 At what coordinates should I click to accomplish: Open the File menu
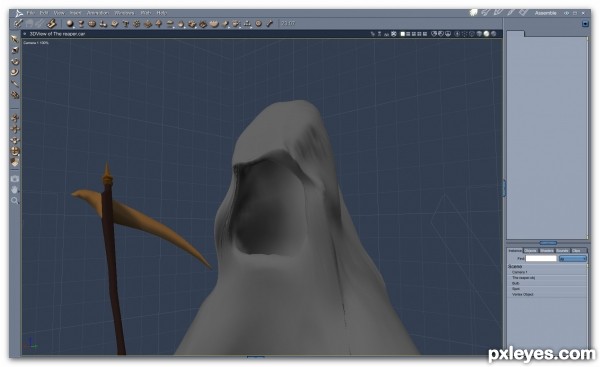pyautogui.click(x=31, y=13)
